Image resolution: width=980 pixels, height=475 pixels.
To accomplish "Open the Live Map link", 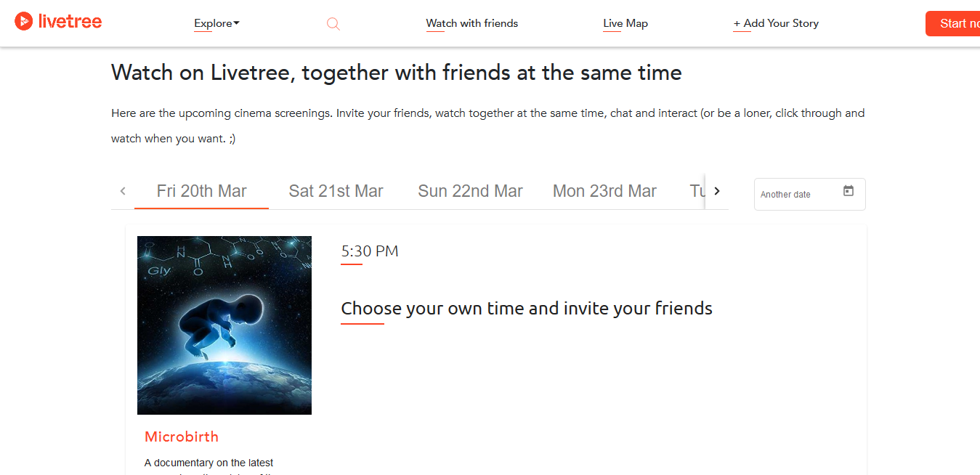I will point(625,23).
